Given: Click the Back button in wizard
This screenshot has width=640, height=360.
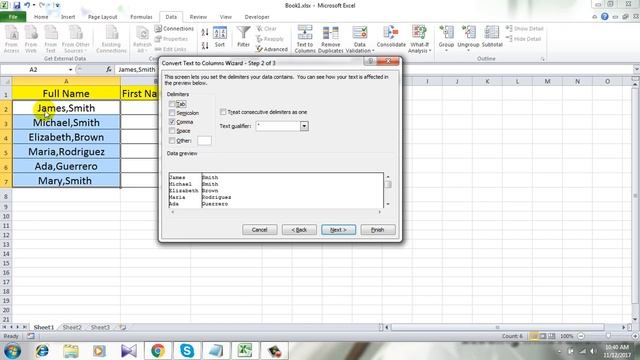Looking at the screenshot, I should click(x=299, y=230).
